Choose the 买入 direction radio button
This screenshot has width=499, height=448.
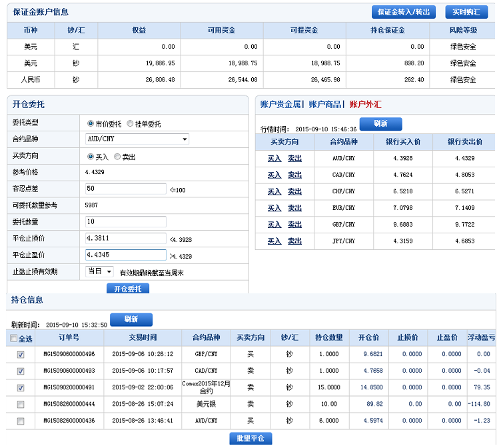(x=91, y=157)
